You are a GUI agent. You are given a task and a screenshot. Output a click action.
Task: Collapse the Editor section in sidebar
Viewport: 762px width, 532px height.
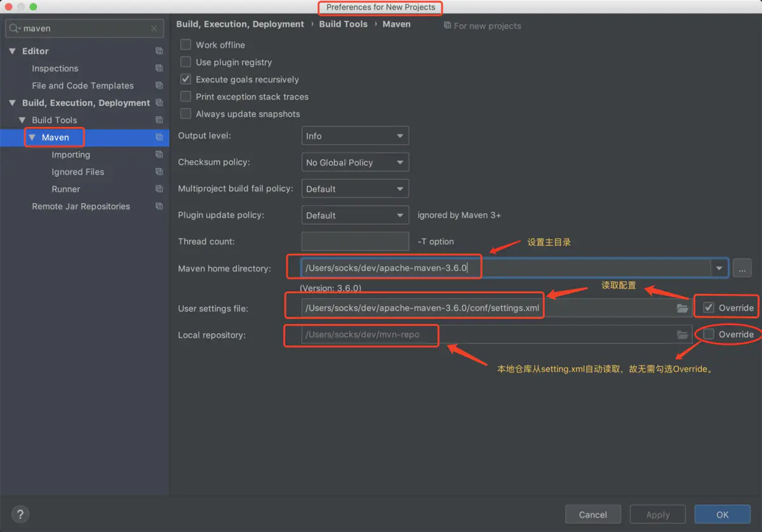click(13, 51)
